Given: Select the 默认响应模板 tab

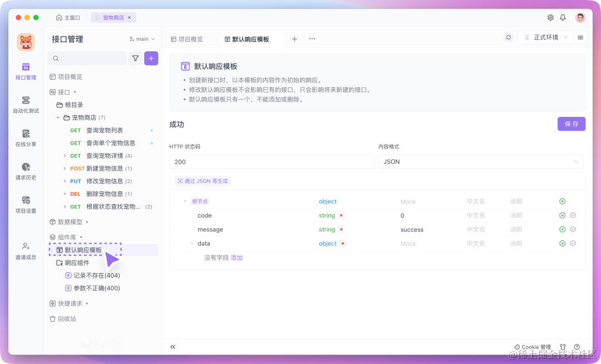Looking at the screenshot, I should tap(247, 39).
